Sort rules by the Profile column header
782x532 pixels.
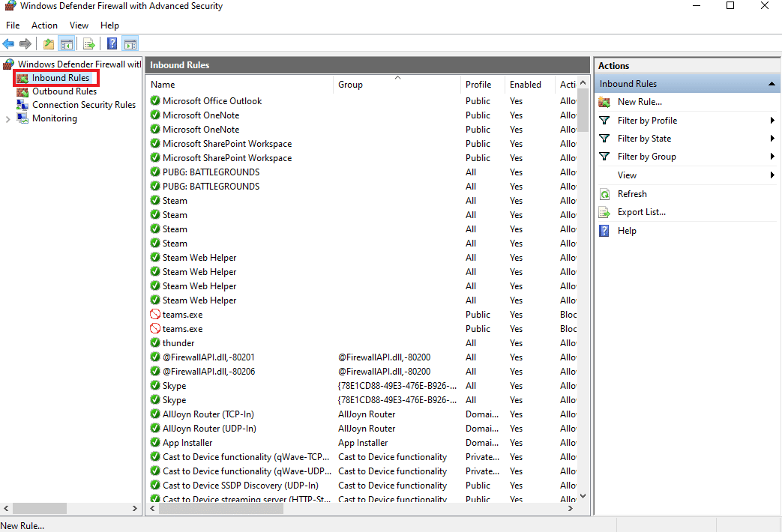pyautogui.click(x=483, y=84)
